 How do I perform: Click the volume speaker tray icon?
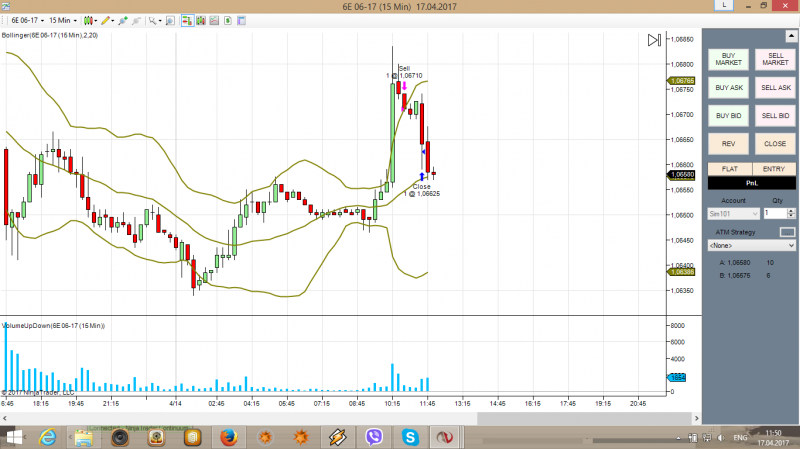click(x=721, y=438)
